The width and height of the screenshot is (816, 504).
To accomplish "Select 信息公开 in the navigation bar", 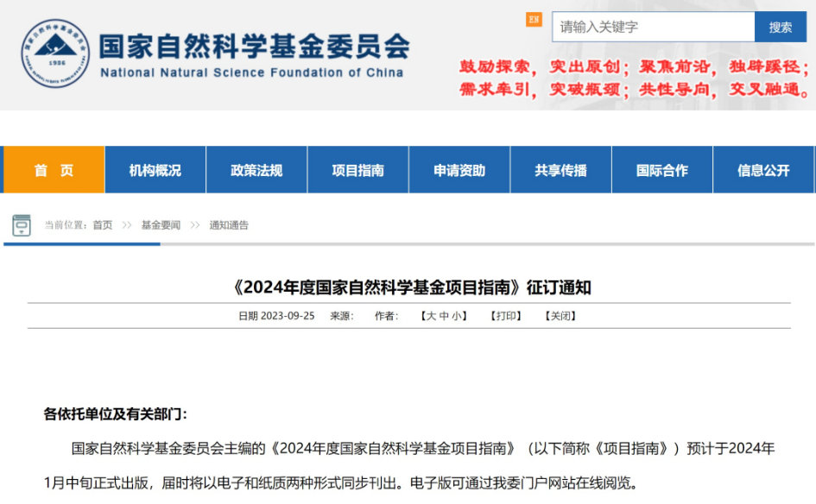I will 763,170.
